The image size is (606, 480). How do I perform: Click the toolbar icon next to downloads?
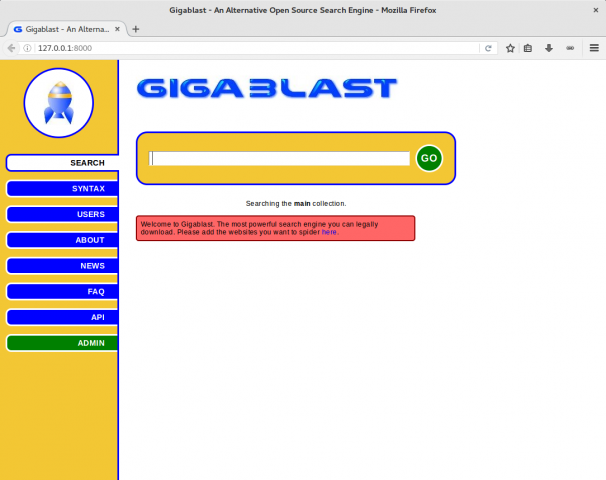pyautogui.click(x=570, y=48)
